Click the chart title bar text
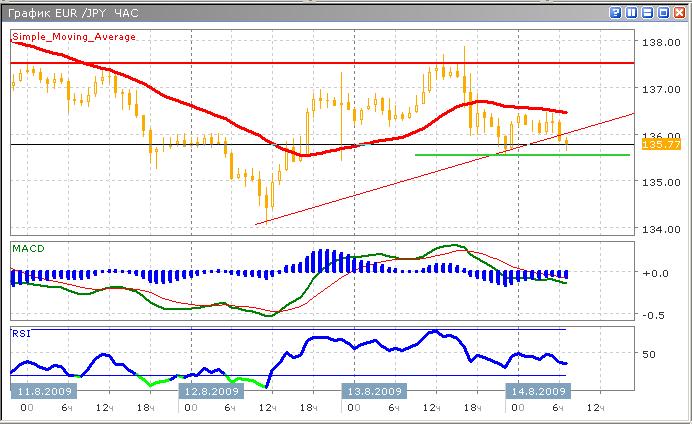Image resolution: width=692 pixels, height=424 pixels. tap(70, 13)
